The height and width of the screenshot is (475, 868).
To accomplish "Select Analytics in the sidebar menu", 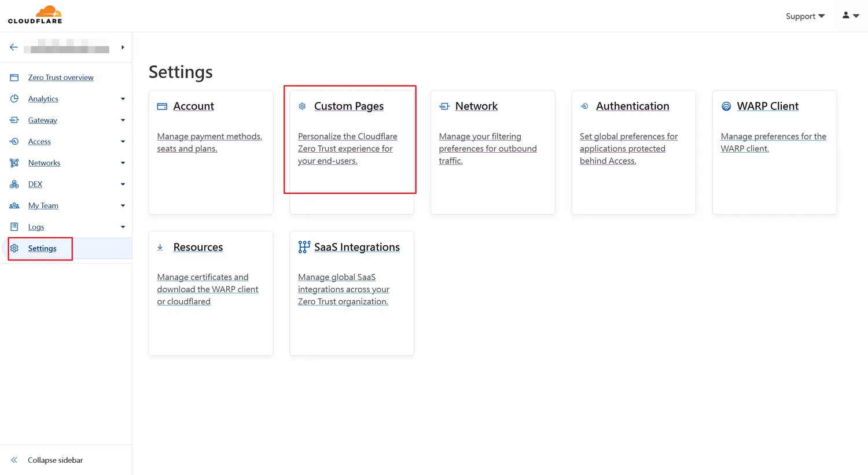I will pyautogui.click(x=43, y=99).
